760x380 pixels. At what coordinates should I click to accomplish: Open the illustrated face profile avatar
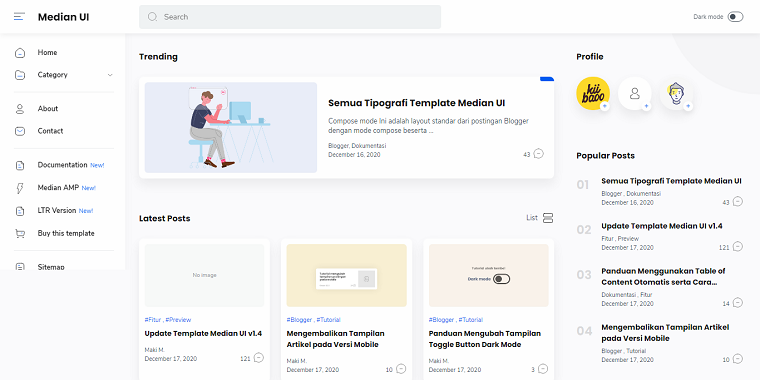click(x=676, y=94)
